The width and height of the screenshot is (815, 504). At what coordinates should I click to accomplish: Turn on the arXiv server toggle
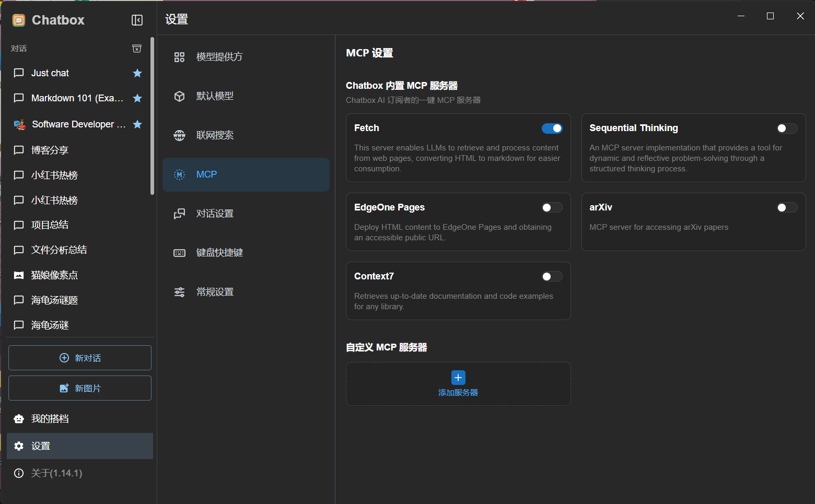point(787,208)
